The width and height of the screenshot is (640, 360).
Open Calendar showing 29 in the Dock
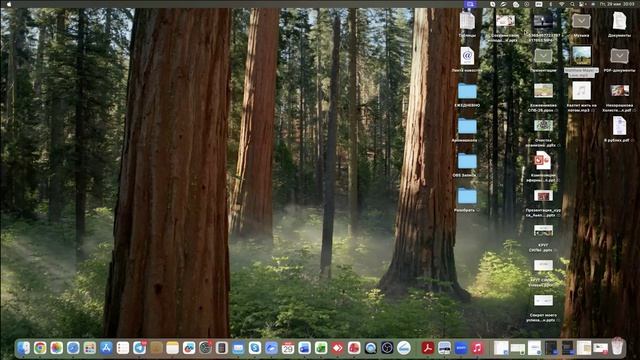[x=288, y=348]
